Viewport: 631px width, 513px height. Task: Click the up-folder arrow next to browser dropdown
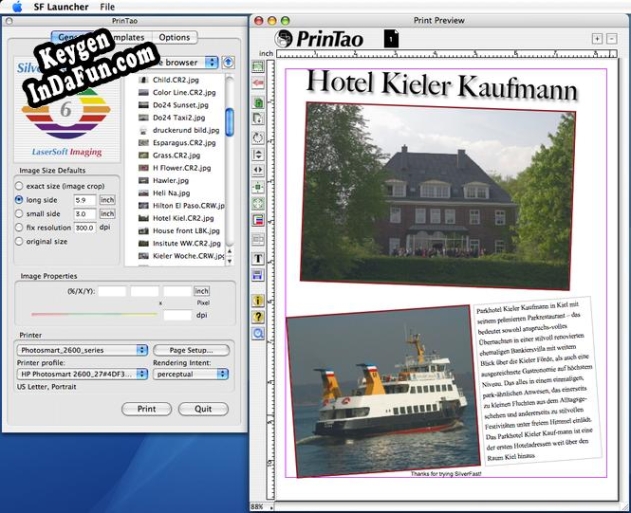click(228, 62)
